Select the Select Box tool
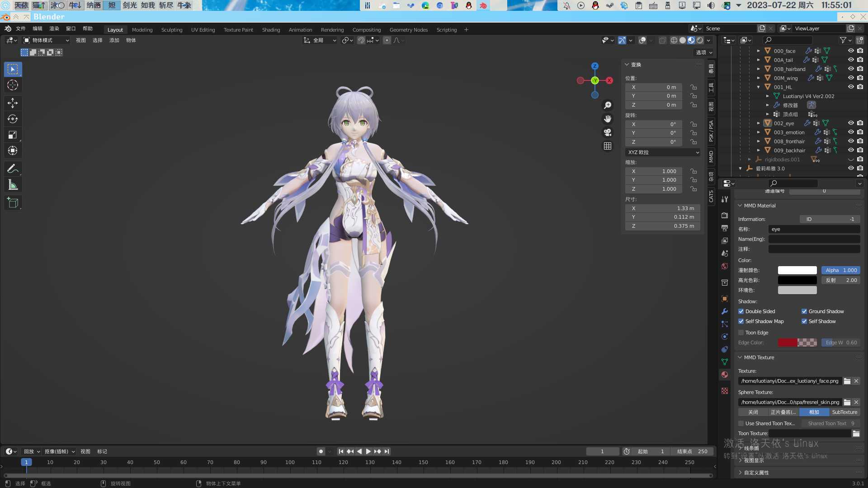 click(x=13, y=69)
